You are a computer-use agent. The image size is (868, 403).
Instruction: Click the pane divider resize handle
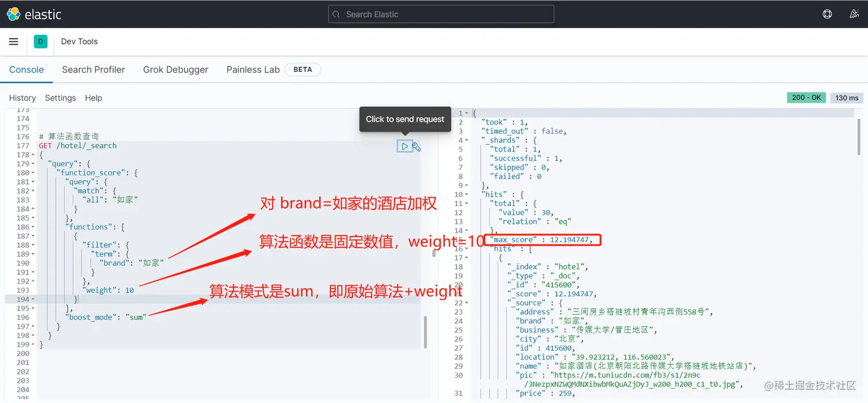[434, 253]
